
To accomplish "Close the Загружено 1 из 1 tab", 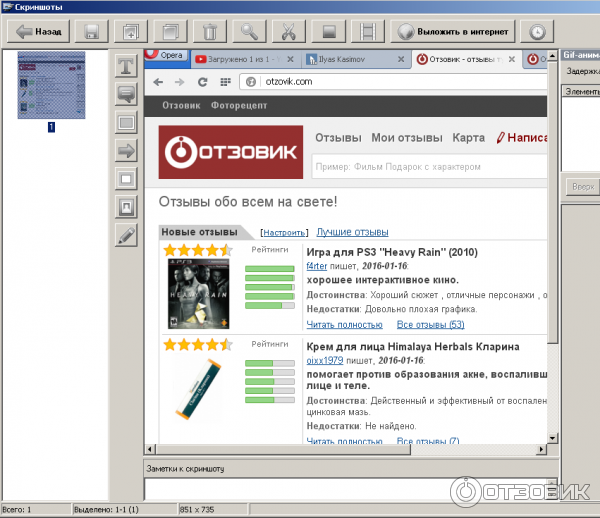I will pyautogui.click(x=290, y=59).
